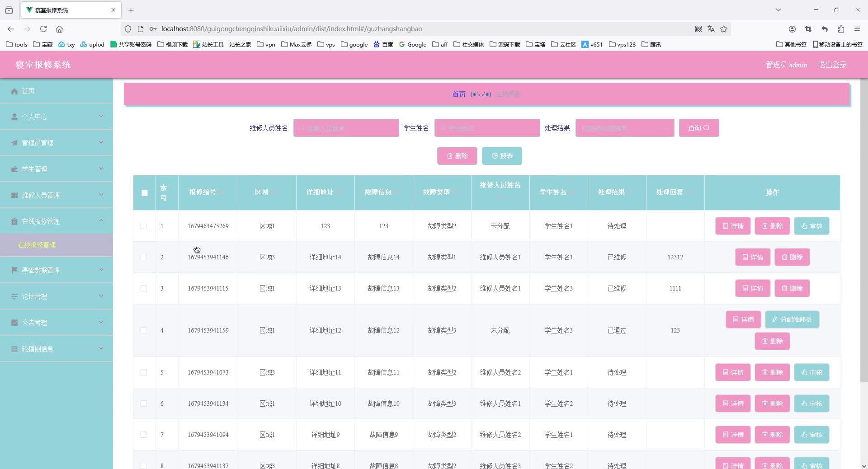Check the checkbox for row 4

pos(144,330)
